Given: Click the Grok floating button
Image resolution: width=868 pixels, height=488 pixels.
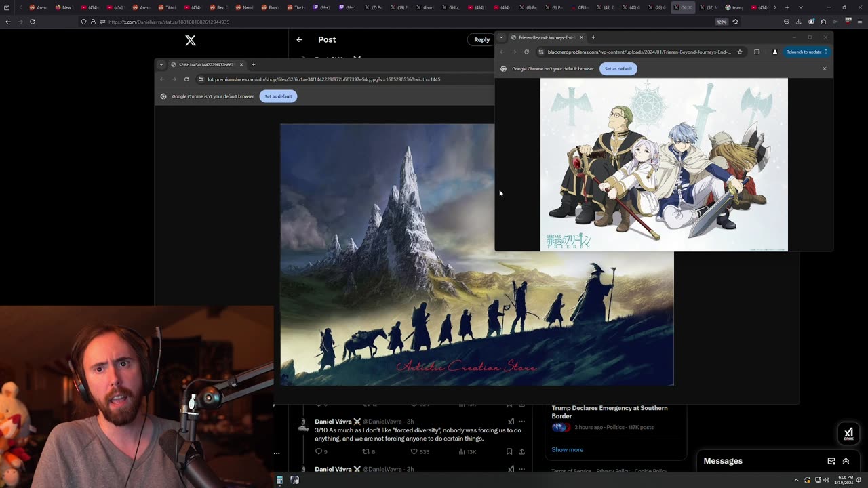Looking at the screenshot, I should (x=848, y=433).
